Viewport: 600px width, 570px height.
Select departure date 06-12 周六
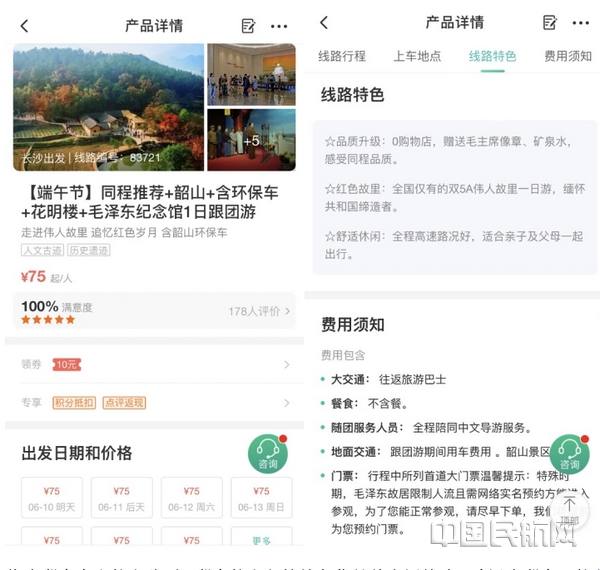click(x=192, y=498)
